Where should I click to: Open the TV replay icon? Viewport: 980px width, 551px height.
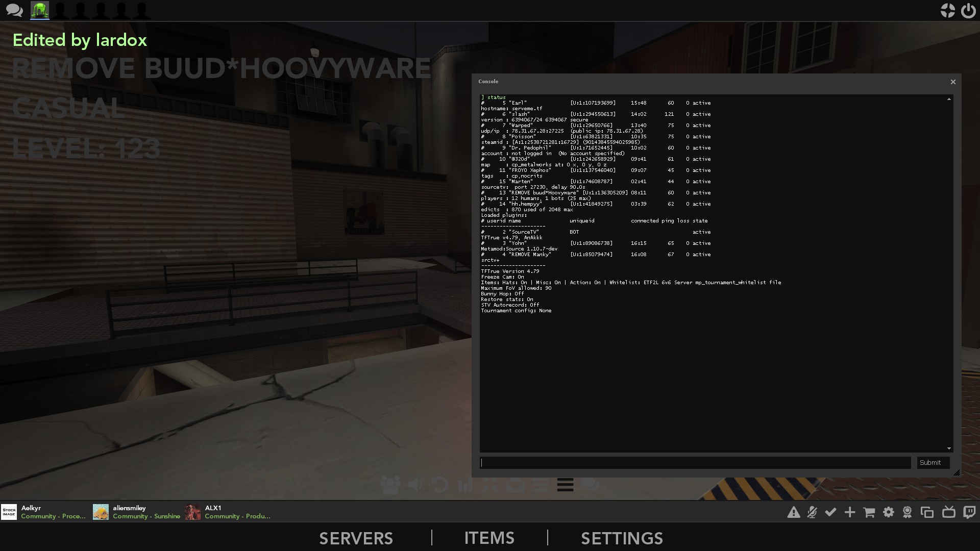click(x=948, y=512)
